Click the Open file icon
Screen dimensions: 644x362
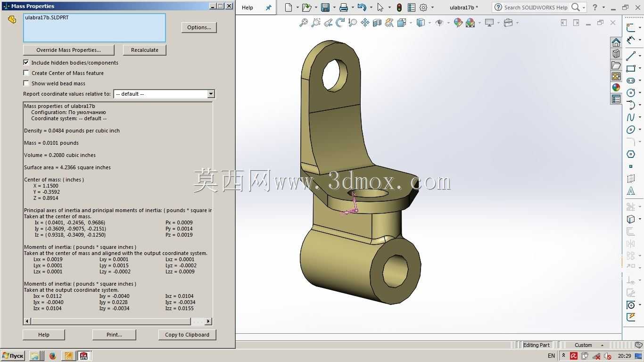306,8
